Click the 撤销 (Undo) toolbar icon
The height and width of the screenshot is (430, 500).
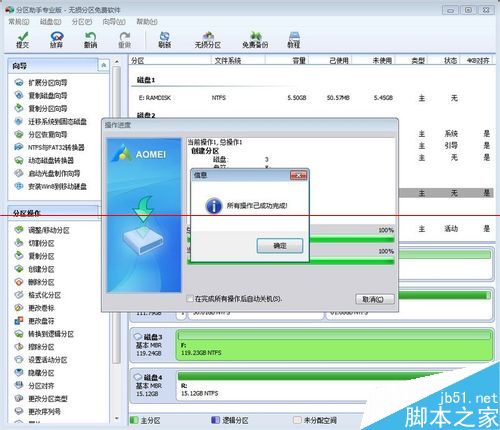click(90, 40)
